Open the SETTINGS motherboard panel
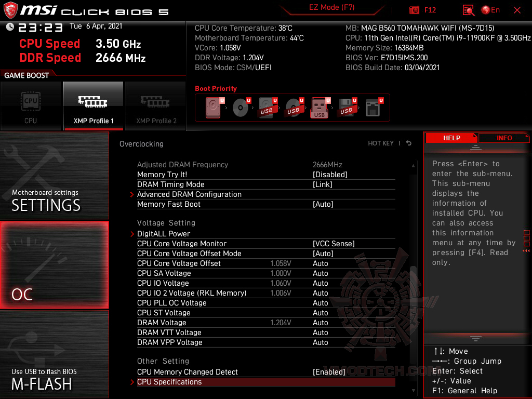This screenshot has height=399, width=532. (54, 176)
